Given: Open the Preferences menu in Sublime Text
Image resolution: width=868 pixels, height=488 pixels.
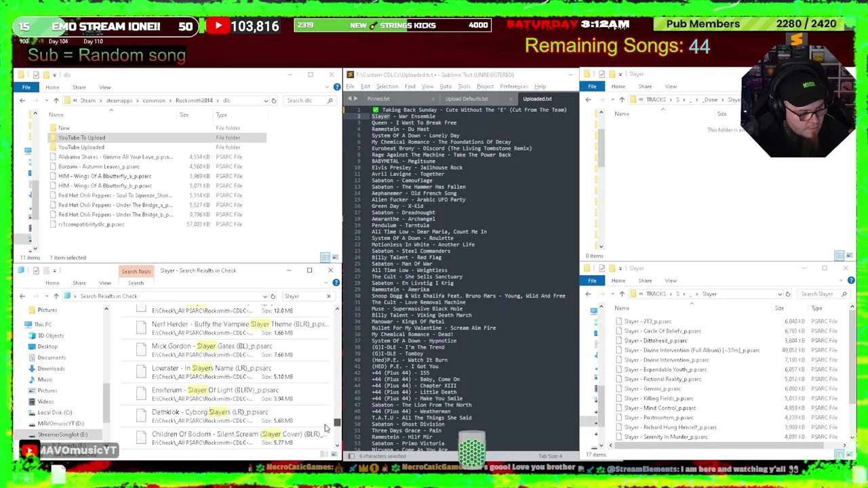Looking at the screenshot, I should [x=514, y=86].
